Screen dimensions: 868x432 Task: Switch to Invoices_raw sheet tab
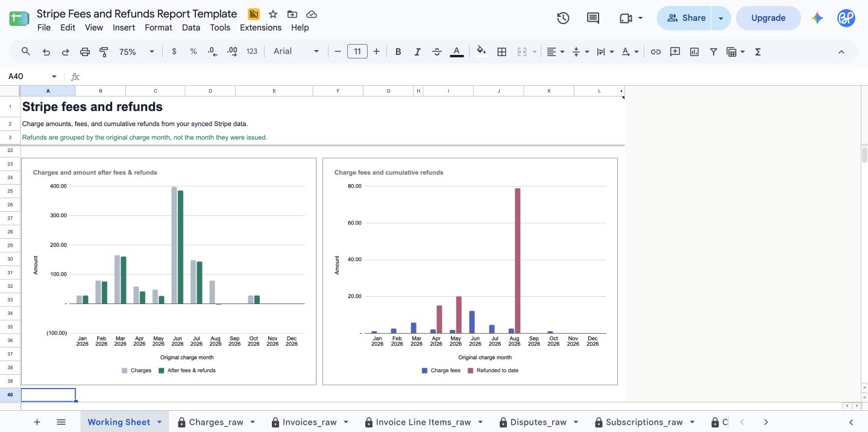coord(309,422)
